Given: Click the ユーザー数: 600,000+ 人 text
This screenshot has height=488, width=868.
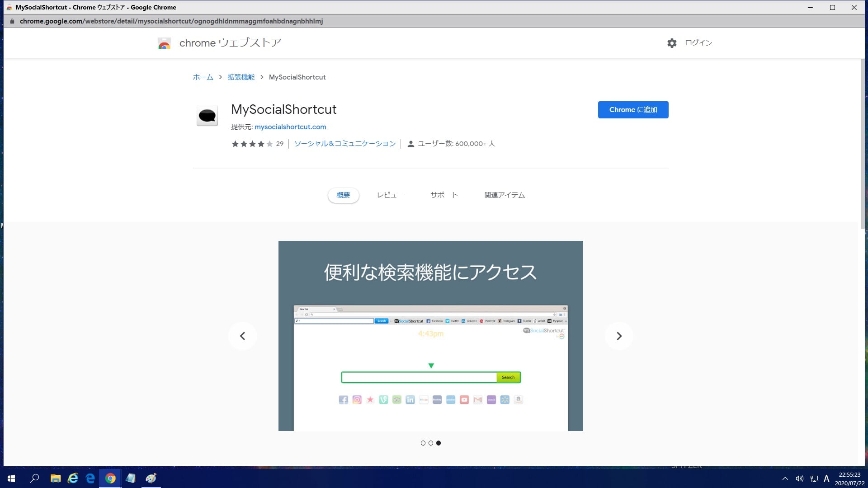Looking at the screenshot, I should coord(456,144).
